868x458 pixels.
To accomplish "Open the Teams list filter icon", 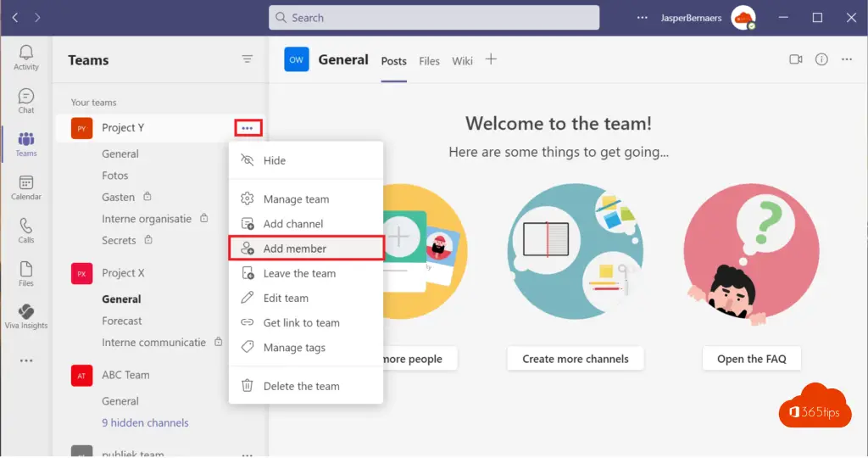I will pyautogui.click(x=247, y=59).
